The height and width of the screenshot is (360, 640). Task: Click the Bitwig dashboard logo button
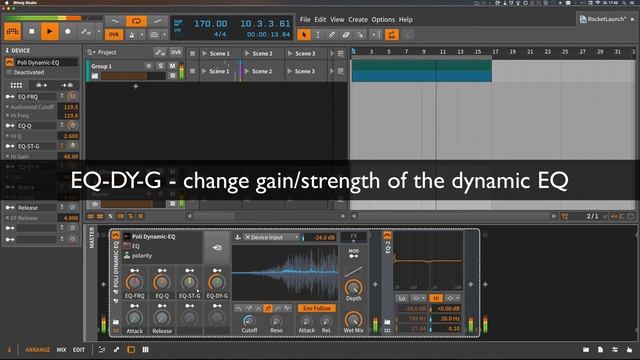[12, 31]
